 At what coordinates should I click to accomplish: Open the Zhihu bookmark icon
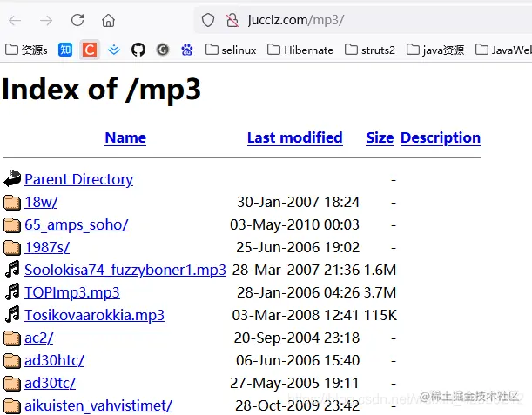coord(65,50)
